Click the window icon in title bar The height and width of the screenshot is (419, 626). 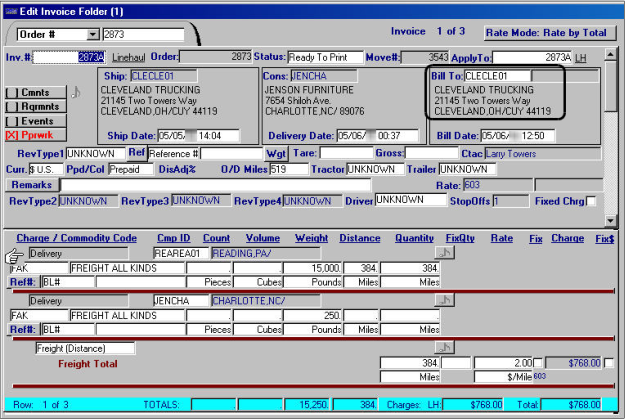(x=11, y=11)
